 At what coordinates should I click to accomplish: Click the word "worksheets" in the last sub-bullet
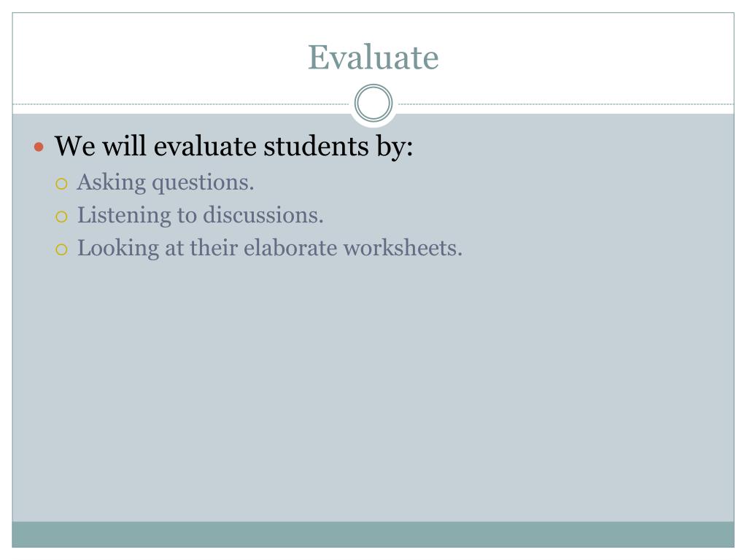click(400, 248)
